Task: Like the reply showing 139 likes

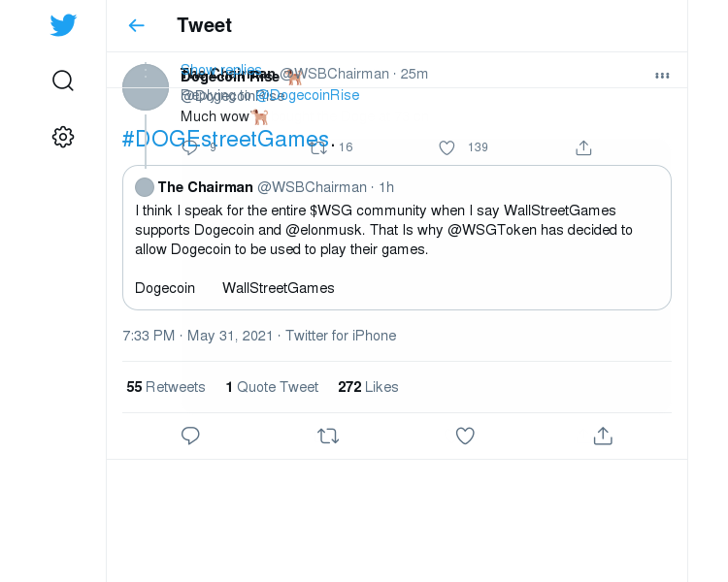Action: tap(447, 148)
